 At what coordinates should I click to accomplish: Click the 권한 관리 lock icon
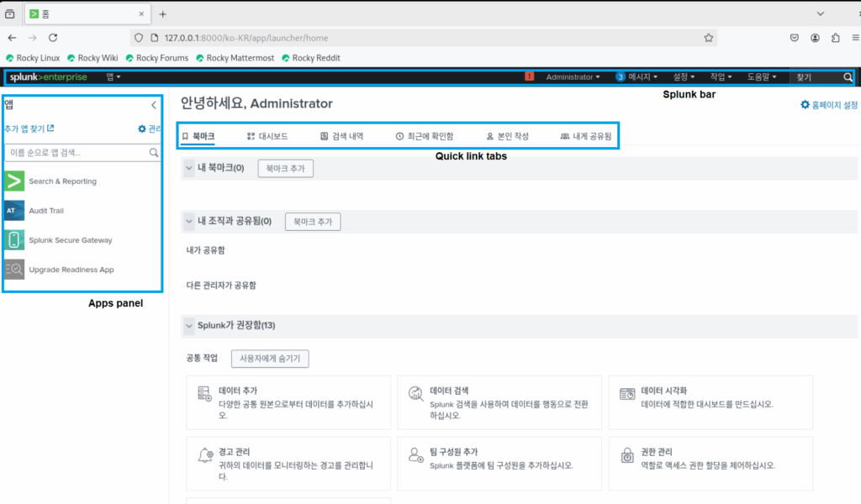(627, 454)
